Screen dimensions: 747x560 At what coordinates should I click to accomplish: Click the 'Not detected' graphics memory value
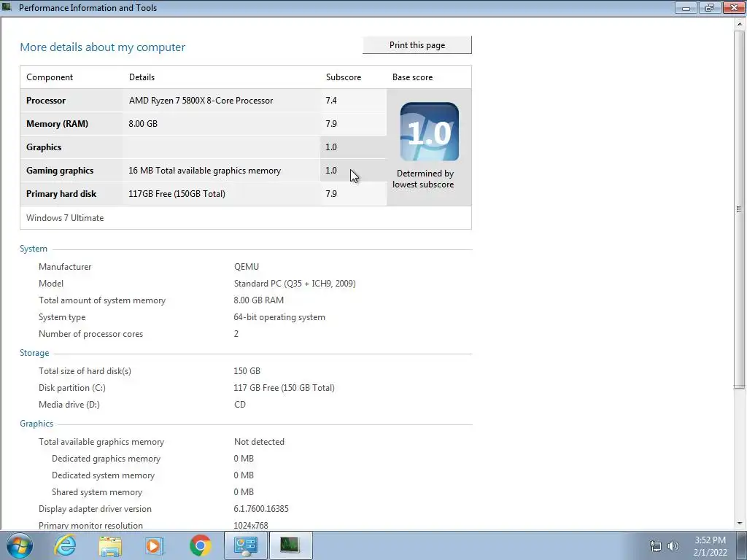point(259,442)
